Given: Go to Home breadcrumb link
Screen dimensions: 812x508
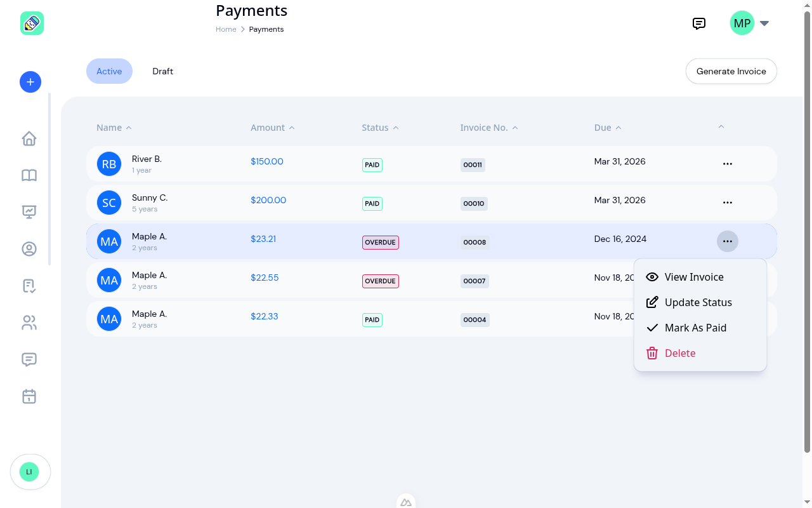Looking at the screenshot, I should (226, 29).
